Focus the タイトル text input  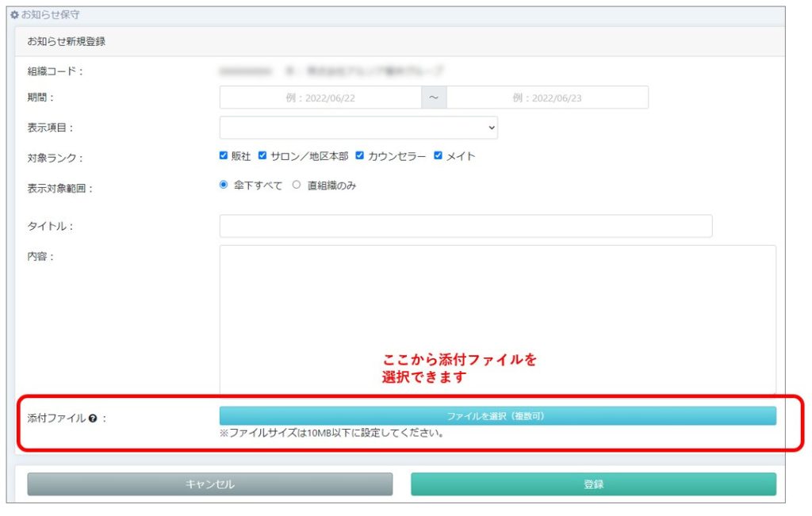(465, 226)
